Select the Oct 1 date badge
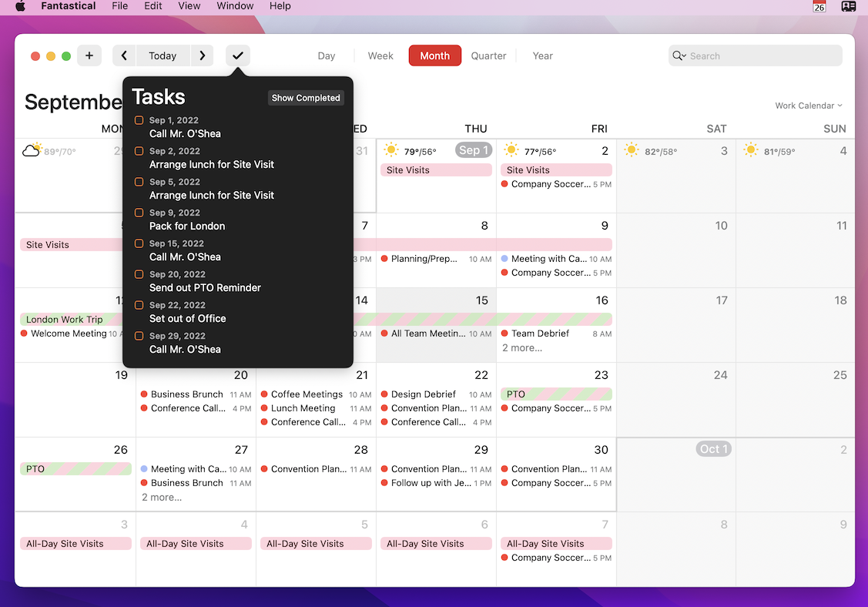 tap(713, 448)
